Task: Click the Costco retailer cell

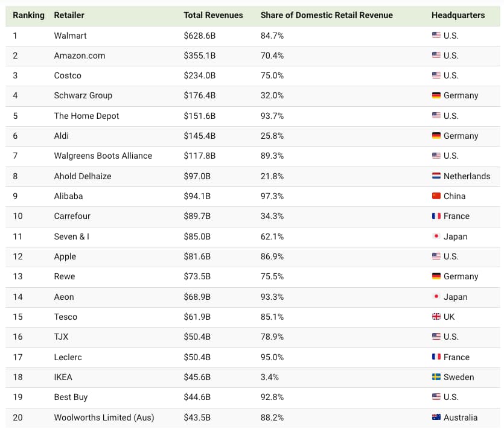Action: pos(67,75)
